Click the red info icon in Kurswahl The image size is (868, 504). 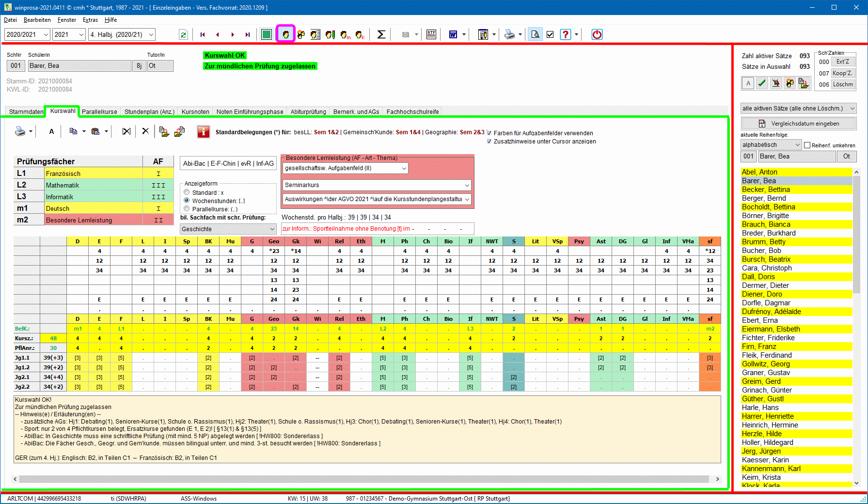[x=204, y=132]
